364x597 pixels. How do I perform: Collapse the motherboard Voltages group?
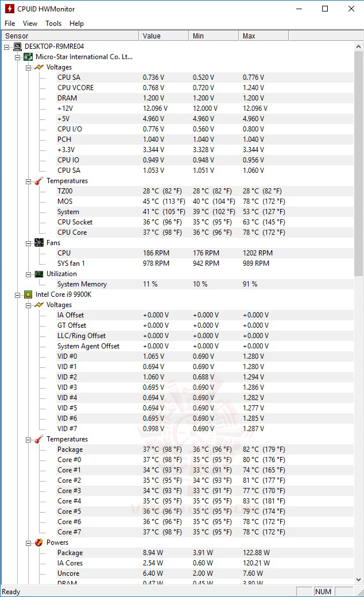click(28, 68)
